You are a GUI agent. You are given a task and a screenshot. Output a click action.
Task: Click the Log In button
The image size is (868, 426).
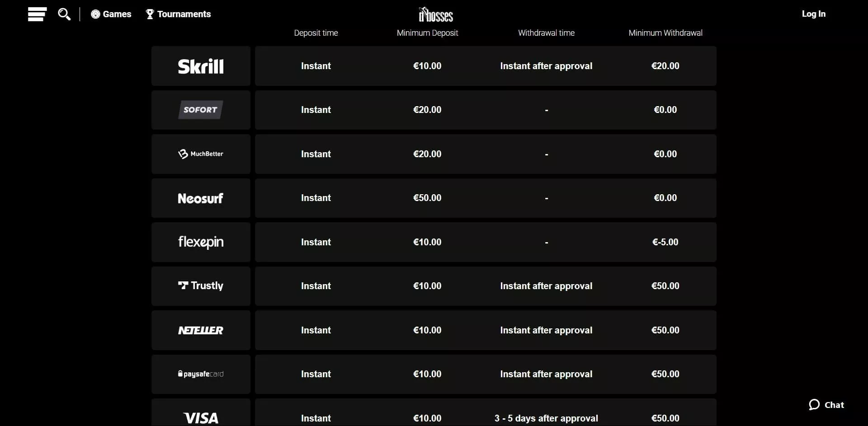pyautogui.click(x=813, y=14)
